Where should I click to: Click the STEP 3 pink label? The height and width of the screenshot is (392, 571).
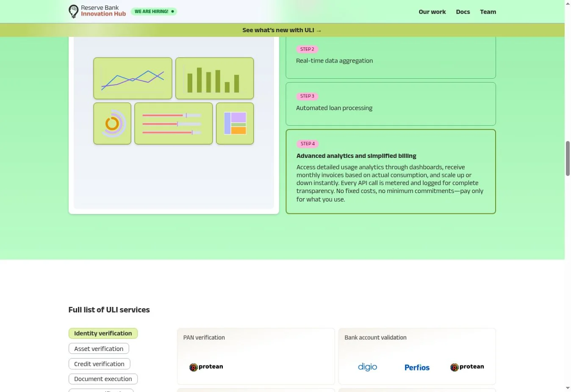(x=307, y=96)
